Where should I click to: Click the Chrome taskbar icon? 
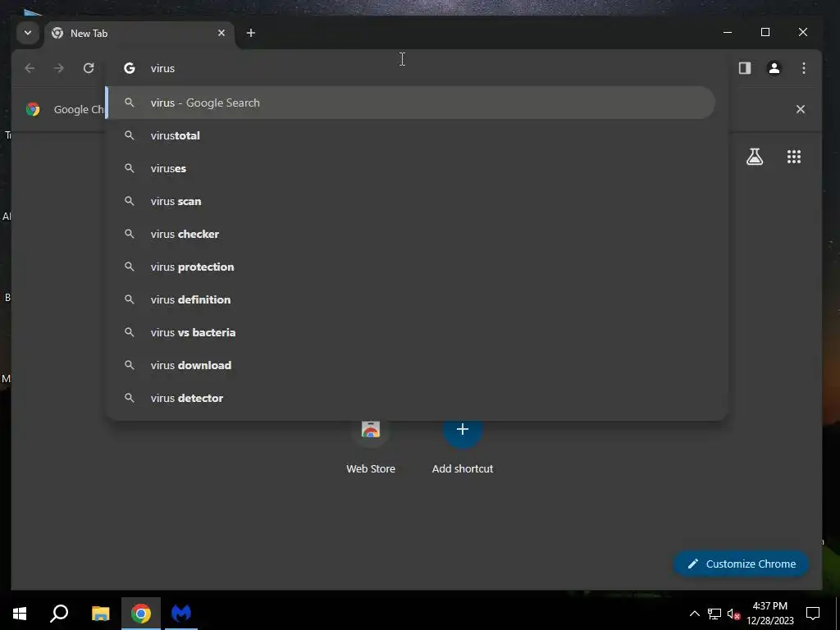point(141,614)
